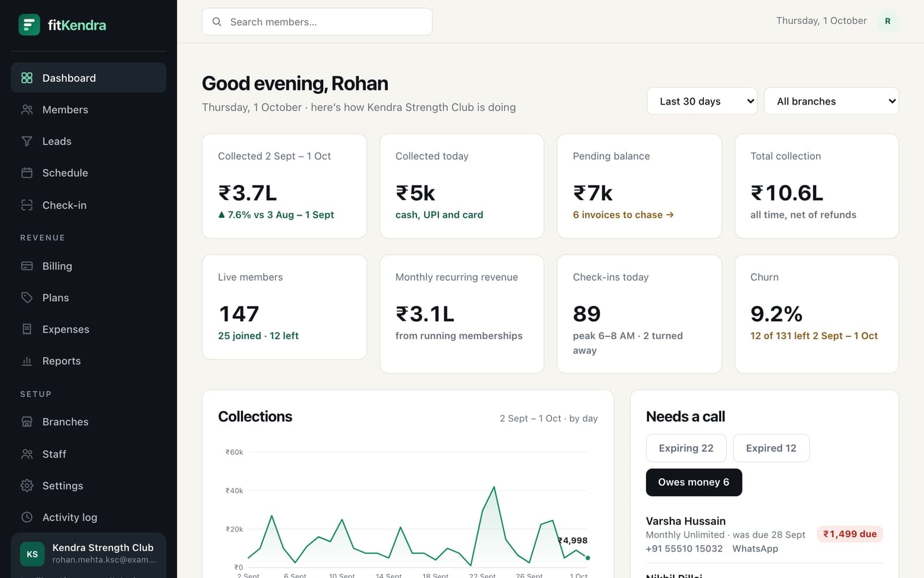Click the Plans tag icon
This screenshot has width=924, height=578.
(x=27, y=298)
